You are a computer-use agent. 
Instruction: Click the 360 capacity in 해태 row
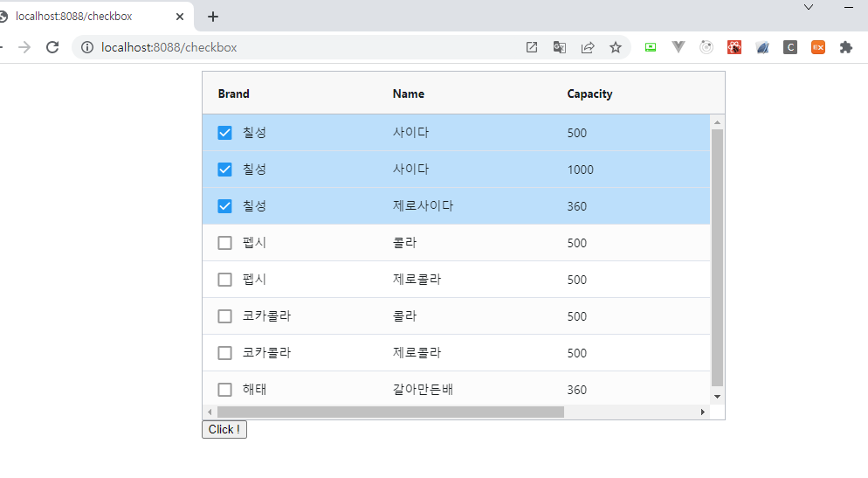click(x=577, y=390)
